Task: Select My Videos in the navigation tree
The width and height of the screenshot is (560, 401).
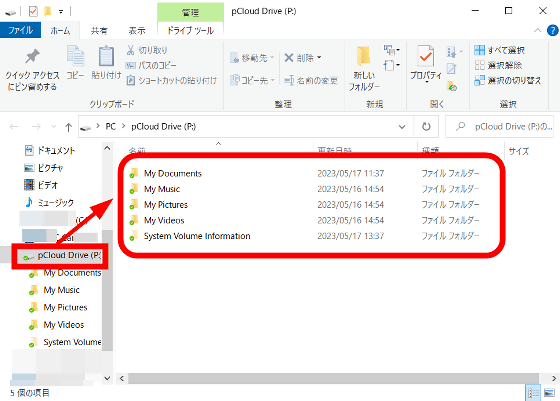Action: (x=56, y=325)
